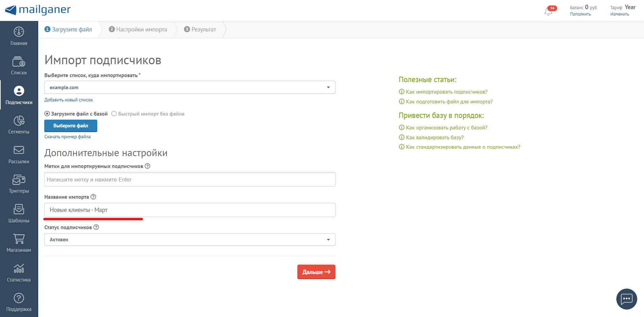Open the live chat bubble
The image size is (644, 317).
627,299
